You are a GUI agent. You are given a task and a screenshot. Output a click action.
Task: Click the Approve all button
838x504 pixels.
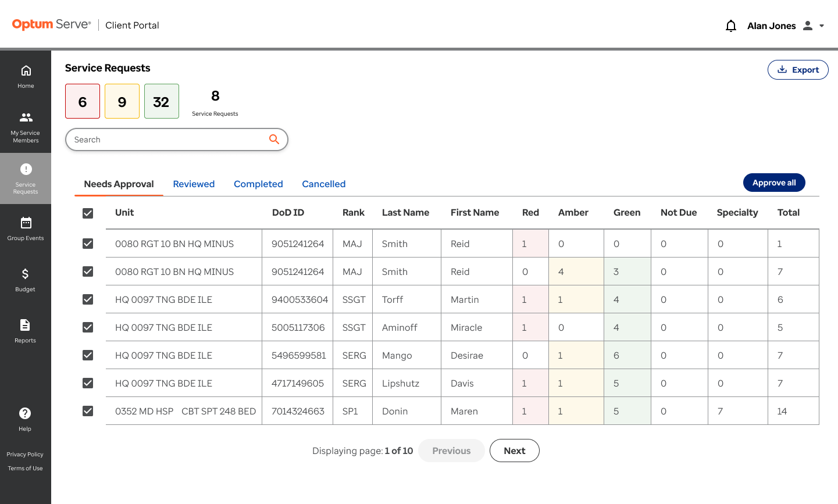pyautogui.click(x=774, y=183)
